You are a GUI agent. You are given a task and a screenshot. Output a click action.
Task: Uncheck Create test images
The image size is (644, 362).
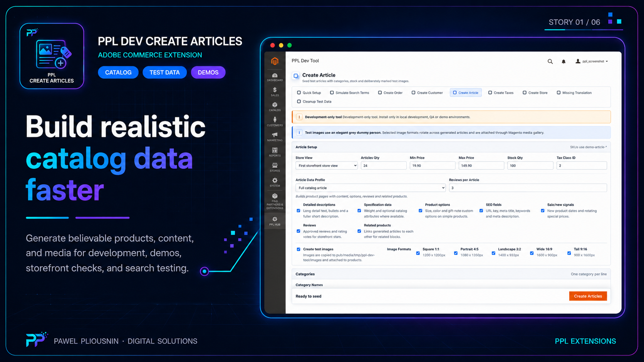[x=299, y=249]
